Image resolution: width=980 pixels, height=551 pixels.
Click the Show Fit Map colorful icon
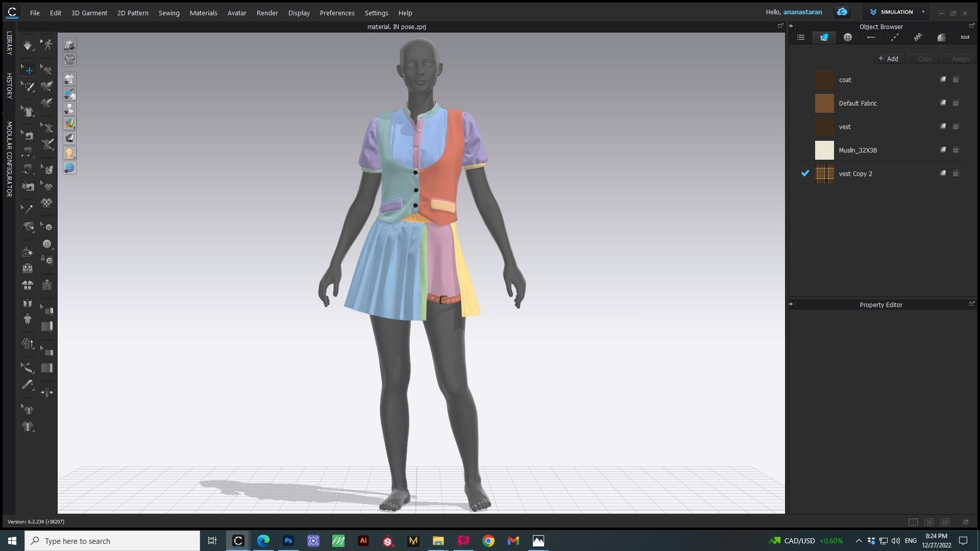pos(69,123)
